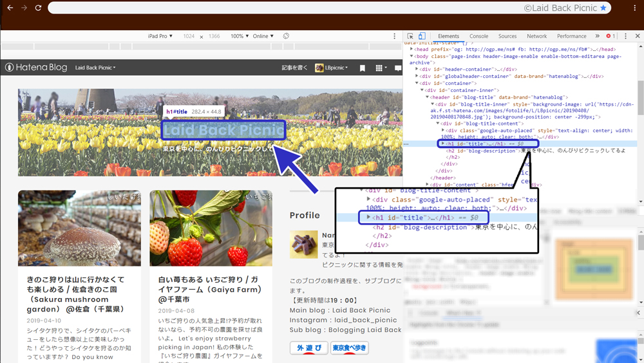This screenshot has width=644, height=363.
Task: Switch to the Console tab
Action: click(x=479, y=36)
